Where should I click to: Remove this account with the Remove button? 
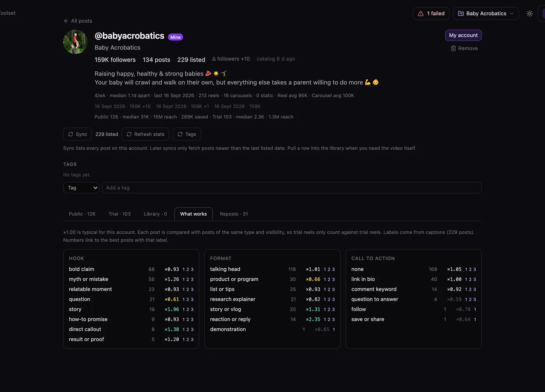[x=464, y=49]
